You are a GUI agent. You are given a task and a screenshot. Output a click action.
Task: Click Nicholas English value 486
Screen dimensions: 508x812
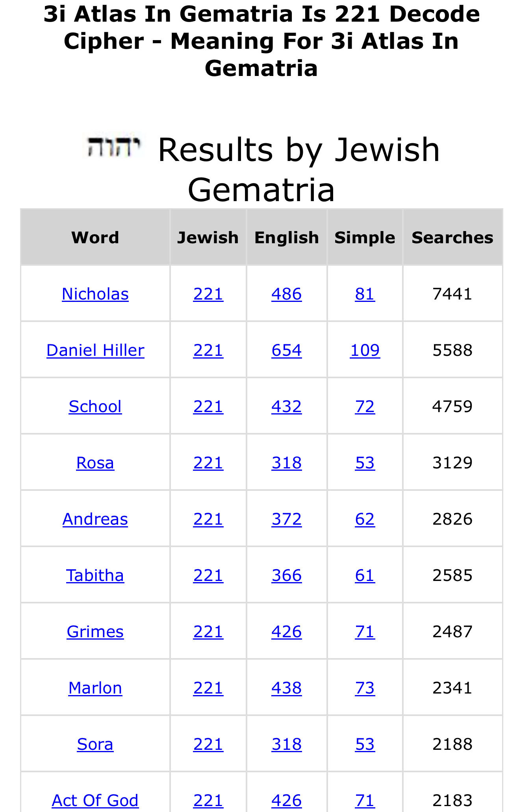287,294
